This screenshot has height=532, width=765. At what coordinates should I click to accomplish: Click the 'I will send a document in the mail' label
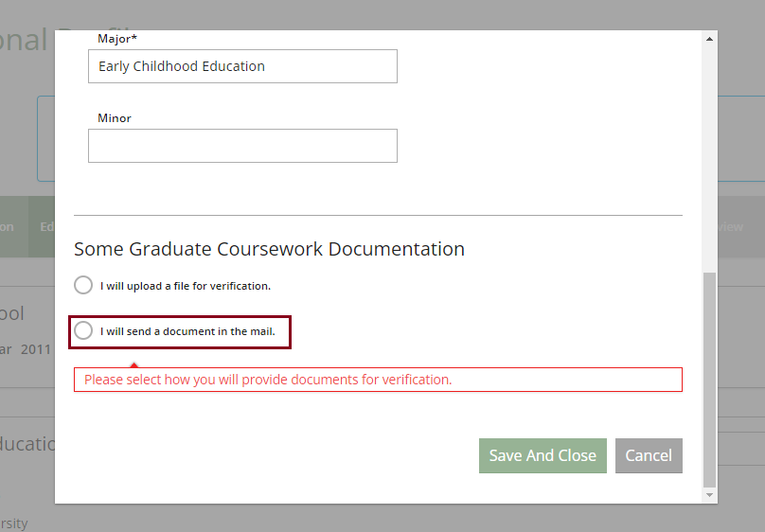pyautogui.click(x=187, y=331)
